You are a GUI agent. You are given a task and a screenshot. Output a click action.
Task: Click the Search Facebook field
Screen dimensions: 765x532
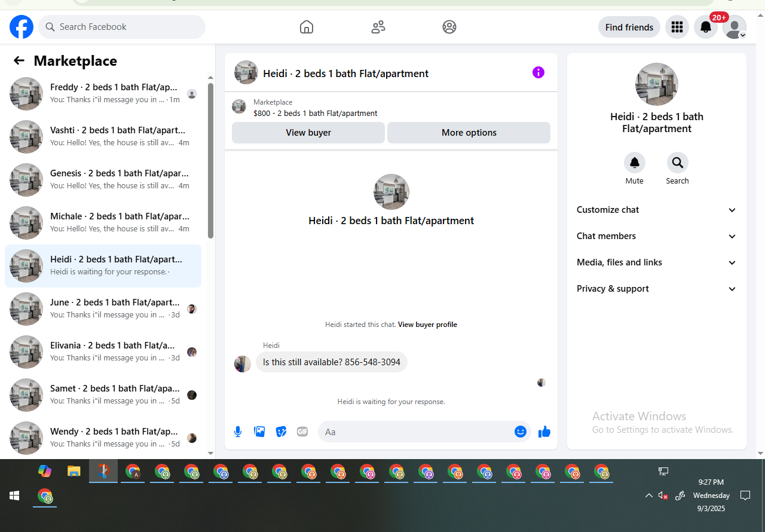(122, 27)
